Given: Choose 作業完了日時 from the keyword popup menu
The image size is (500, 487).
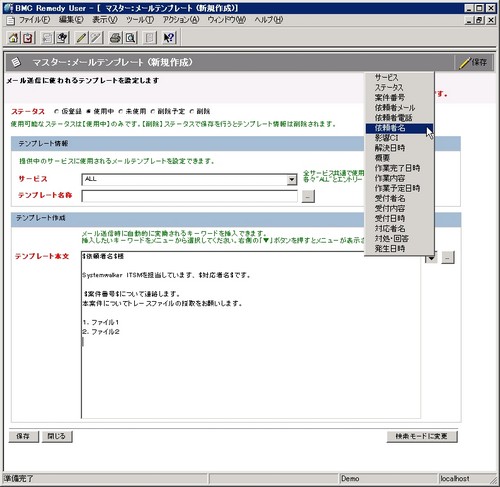Looking at the screenshot, I should (x=399, y=168).
